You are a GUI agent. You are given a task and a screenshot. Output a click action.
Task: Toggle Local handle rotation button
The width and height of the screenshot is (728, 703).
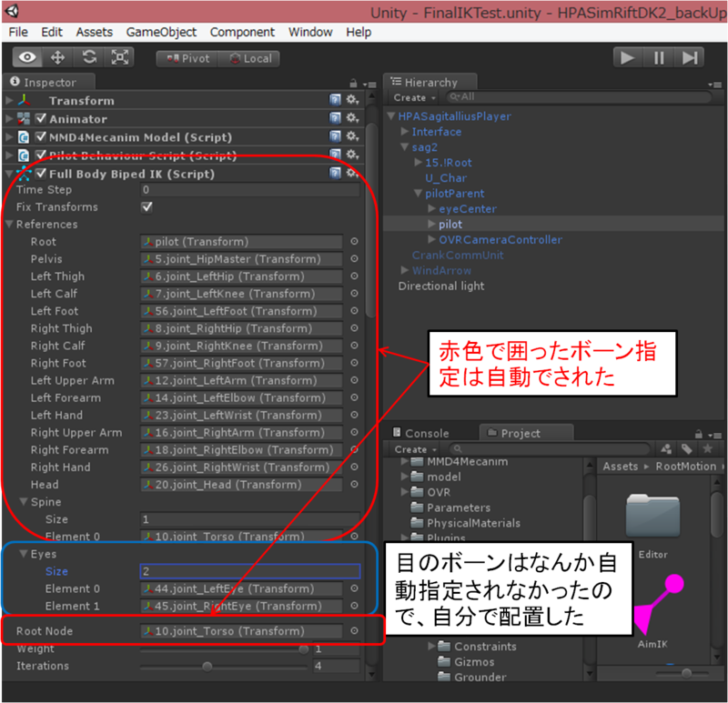click(249, 59)
